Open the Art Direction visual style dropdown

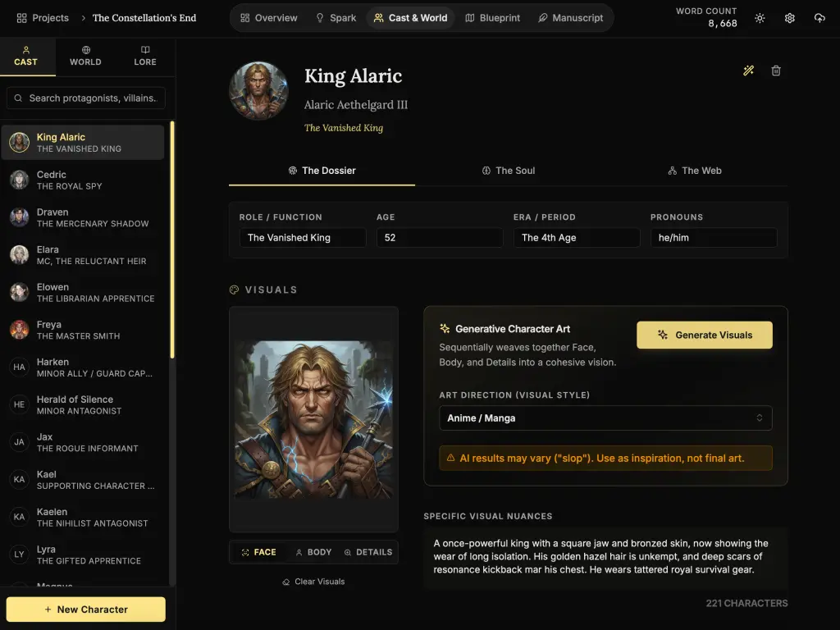coord(605,418)
